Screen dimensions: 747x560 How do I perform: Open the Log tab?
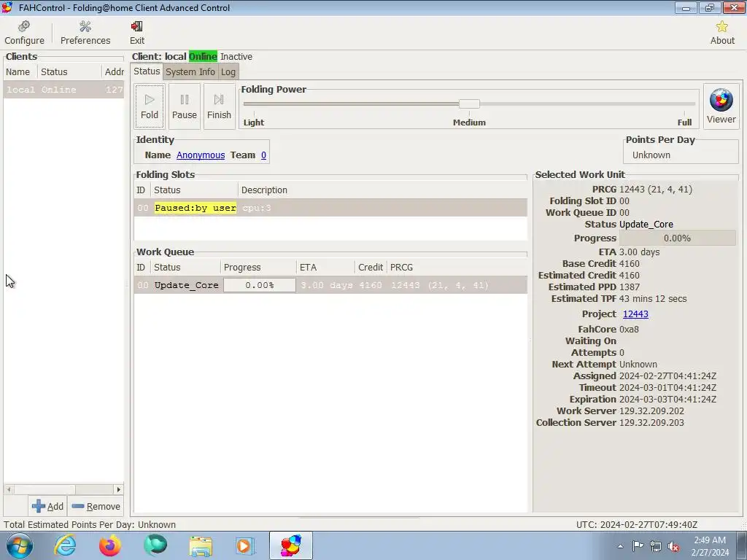[x=228, y=72]
